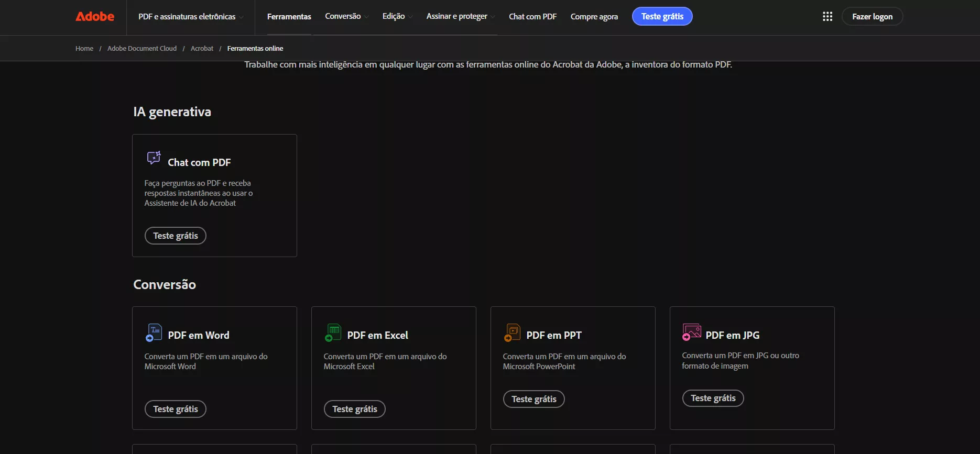Click the Adobe logo
The width and height of the screenshot is (980, 454).
point(95,17)
